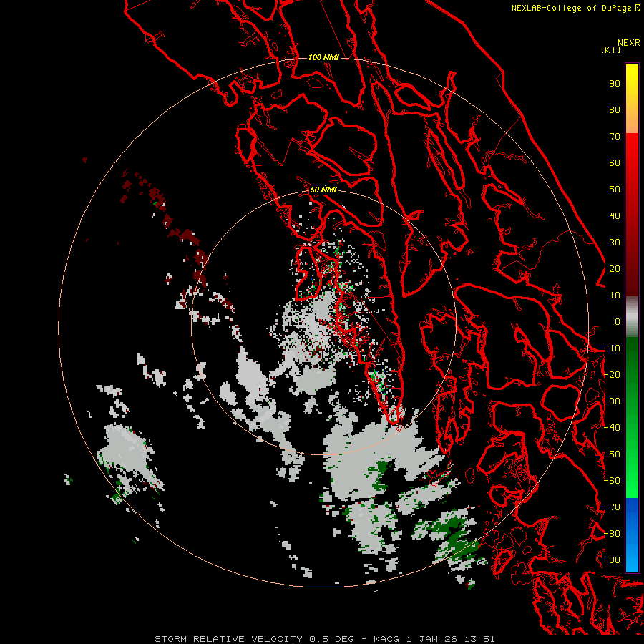This screenshot has width=644, height=644.
Task: Click the "-40" value on the velocity scale
Action: (612, 428)
